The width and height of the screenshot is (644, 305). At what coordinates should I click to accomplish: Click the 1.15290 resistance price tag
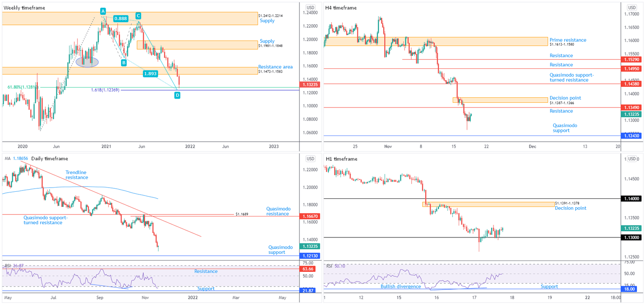631,60
